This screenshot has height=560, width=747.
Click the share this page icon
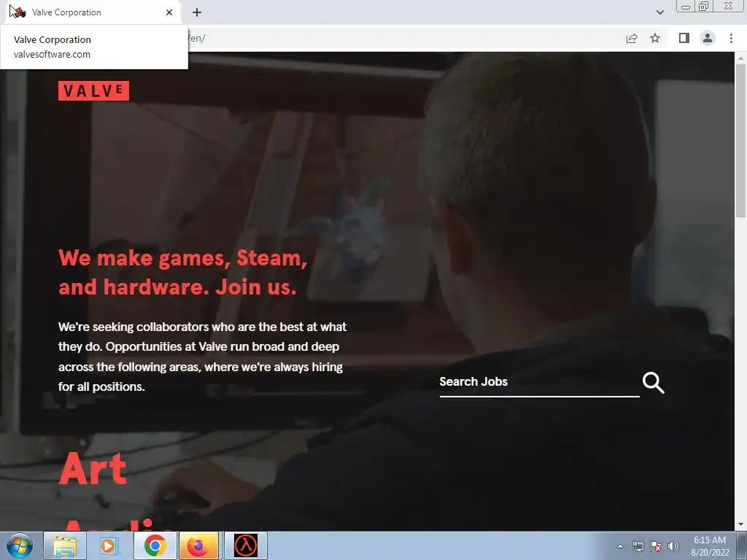pyautogui.click(x=632, y=38)
